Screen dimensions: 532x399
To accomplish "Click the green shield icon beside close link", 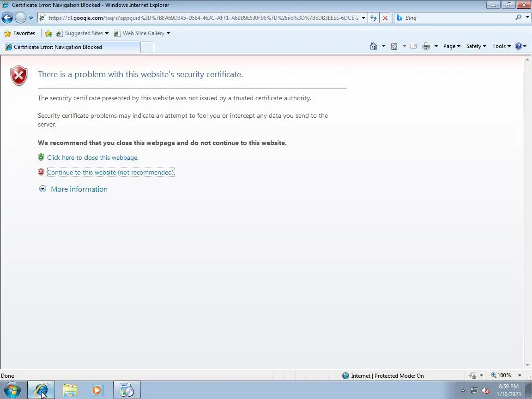I will 41,157.
